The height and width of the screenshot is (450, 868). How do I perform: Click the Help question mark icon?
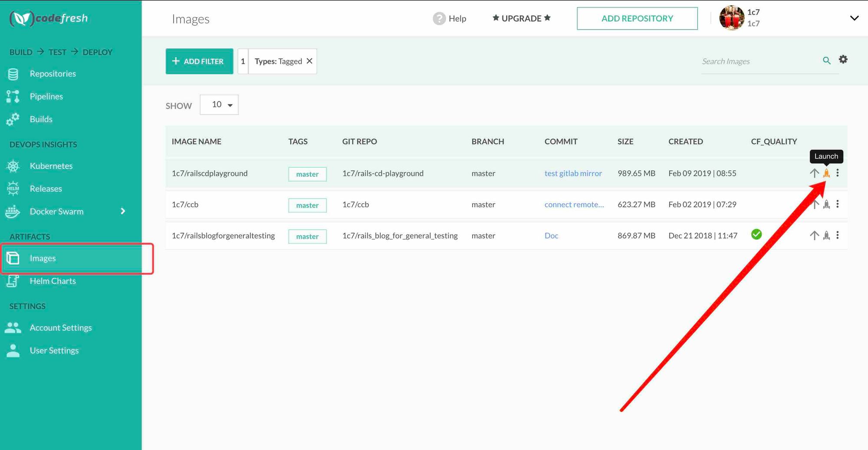439,19
